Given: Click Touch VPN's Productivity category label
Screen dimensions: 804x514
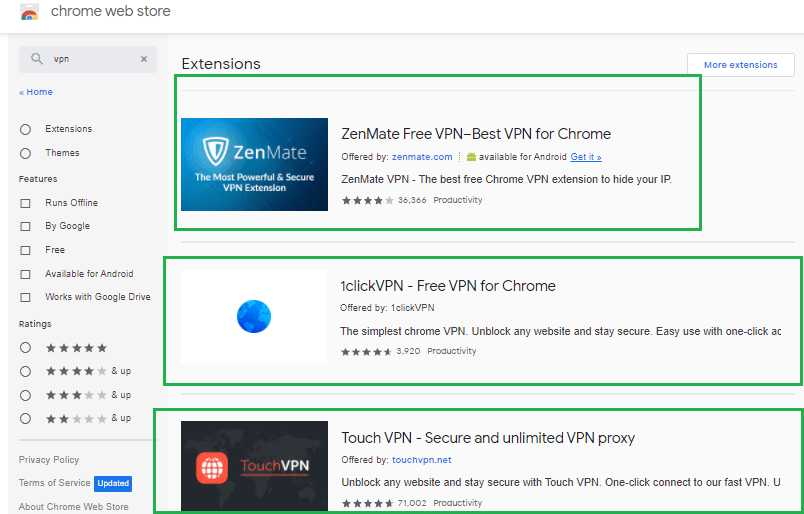Looking at the screenshot, I should pyautogui.click(x=457, y=503).
